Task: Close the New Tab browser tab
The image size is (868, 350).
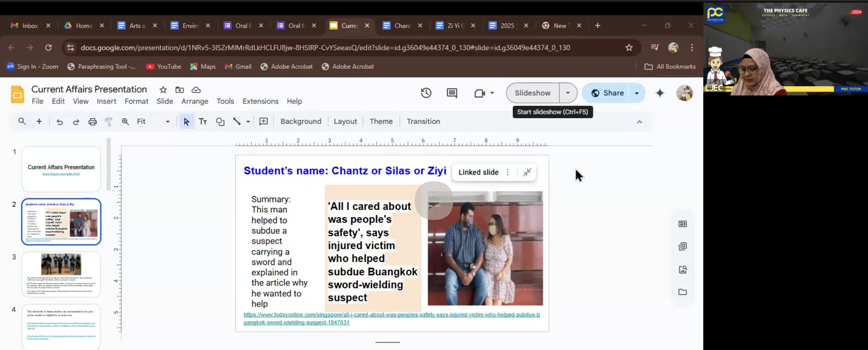Action: coord(579,26)
